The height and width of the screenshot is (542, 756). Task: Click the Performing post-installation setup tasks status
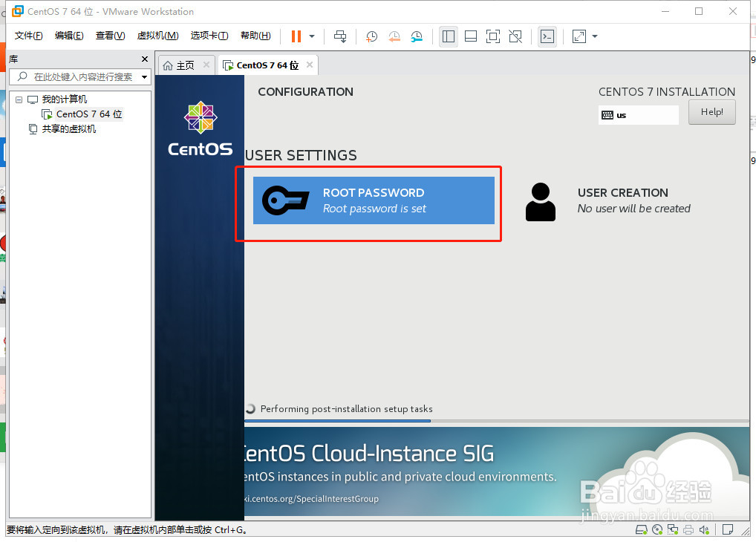tap(346, 409)
